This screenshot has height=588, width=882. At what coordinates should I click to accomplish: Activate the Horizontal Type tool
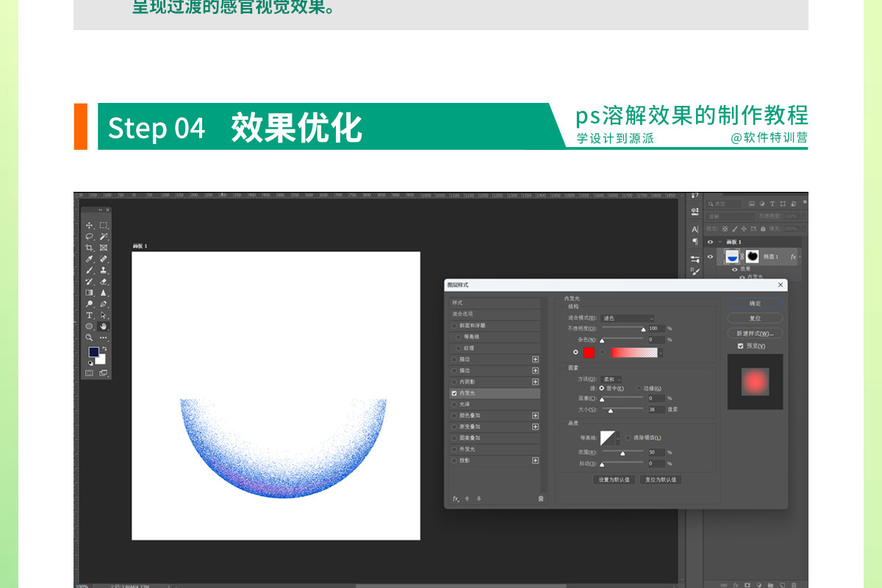[x=89, y=315]
